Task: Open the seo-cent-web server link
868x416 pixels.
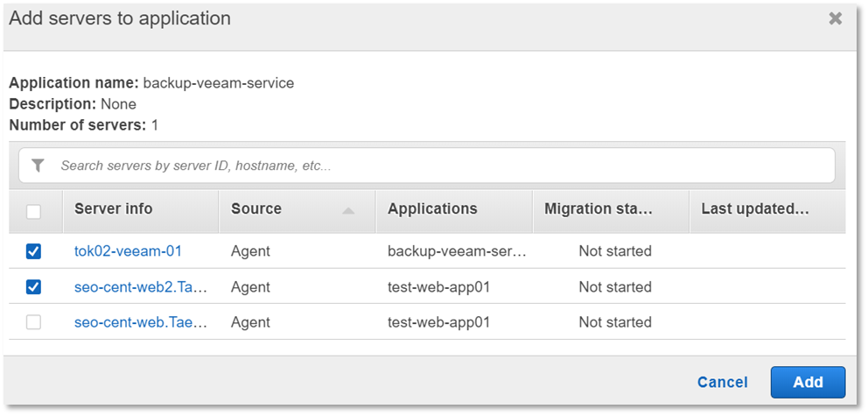Action: pos(140,322)
